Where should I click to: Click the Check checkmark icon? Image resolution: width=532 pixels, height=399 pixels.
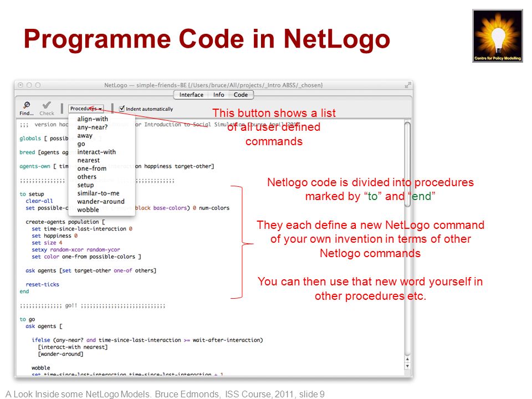point(47,105)
